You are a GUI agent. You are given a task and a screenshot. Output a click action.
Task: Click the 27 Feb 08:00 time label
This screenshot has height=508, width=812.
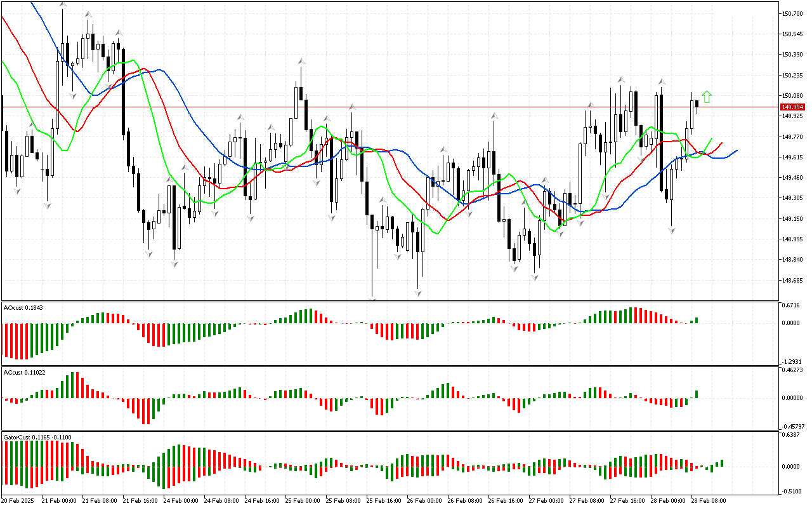587,501
